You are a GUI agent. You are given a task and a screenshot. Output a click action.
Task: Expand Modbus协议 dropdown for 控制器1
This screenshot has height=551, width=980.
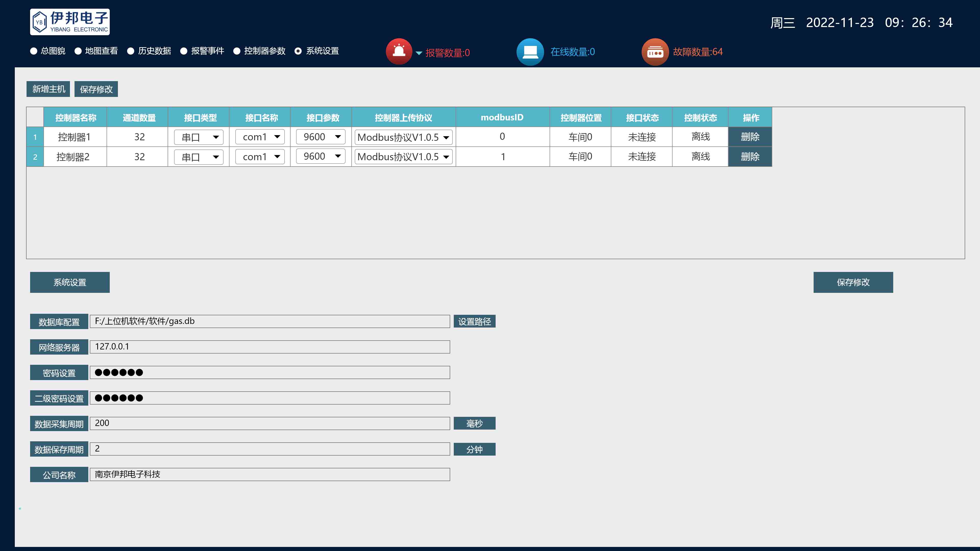(403, 137)
